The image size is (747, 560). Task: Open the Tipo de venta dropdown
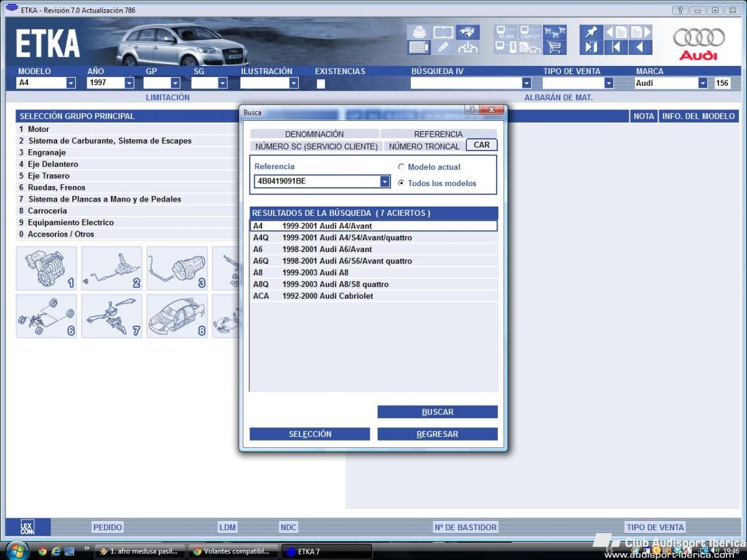point(609,83)
